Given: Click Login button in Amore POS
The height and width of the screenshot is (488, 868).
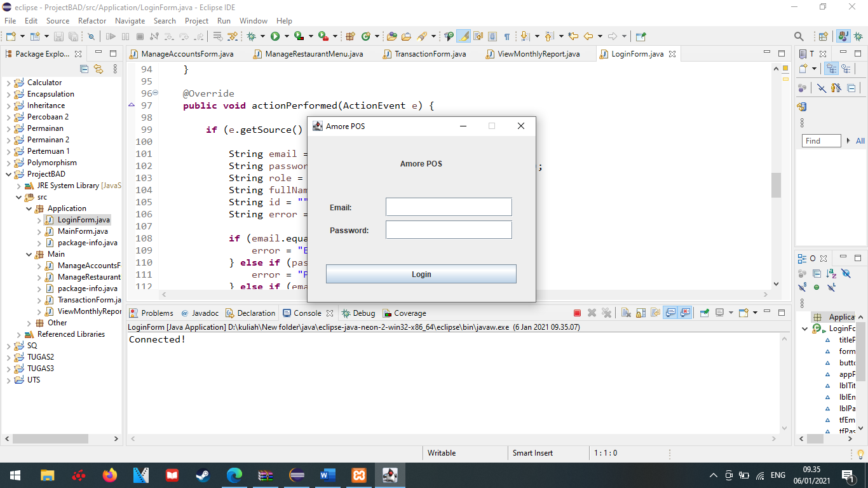Looking at the screenshot, I should 421,274.
